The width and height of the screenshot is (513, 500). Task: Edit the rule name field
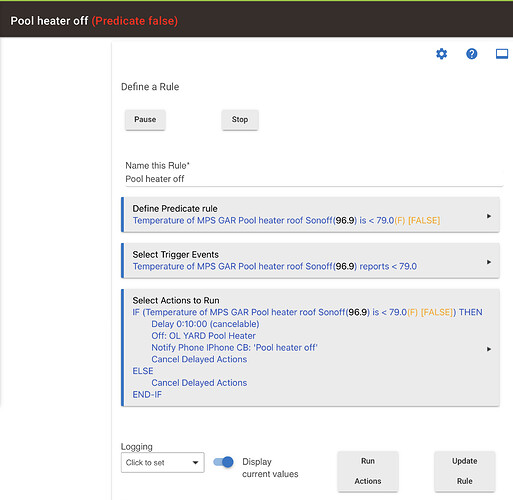click(313, 179)
